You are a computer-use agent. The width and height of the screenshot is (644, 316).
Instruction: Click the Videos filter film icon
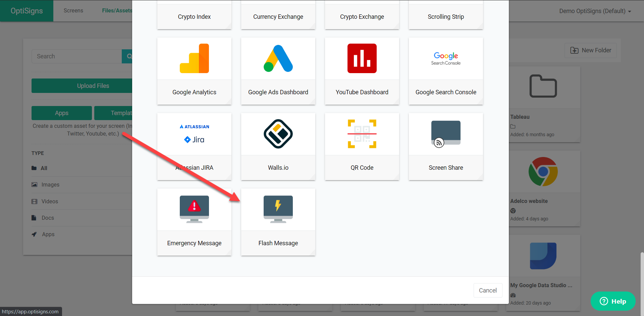tap(34, 201)
